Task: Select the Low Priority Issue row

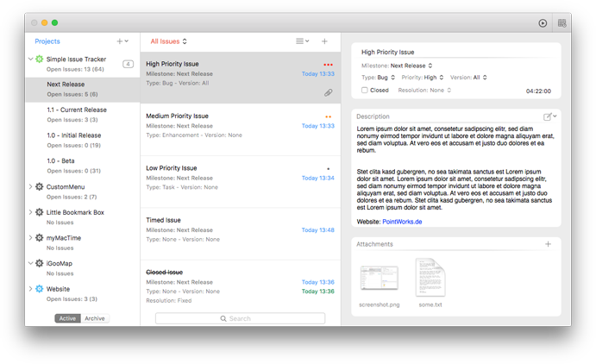Action: click(x=241, y=182)
